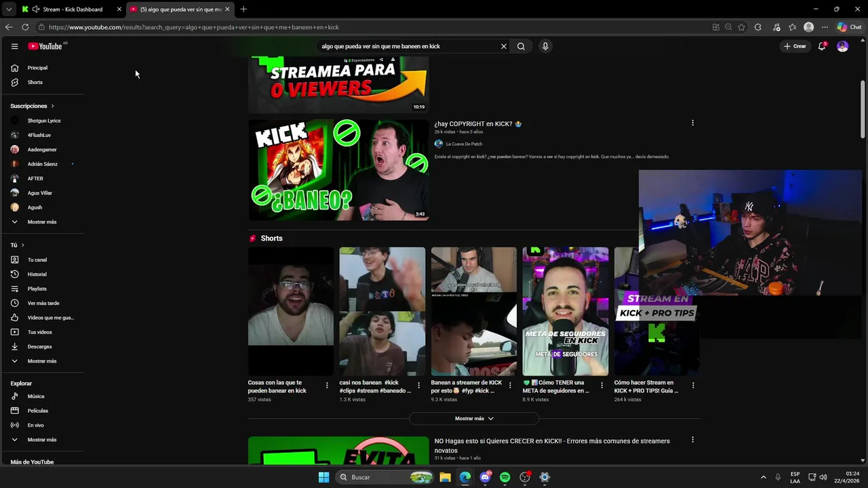Click the YouTube logo
This screenshot has width=868, height=488.
pyautogui.click(x=45, y=46)
